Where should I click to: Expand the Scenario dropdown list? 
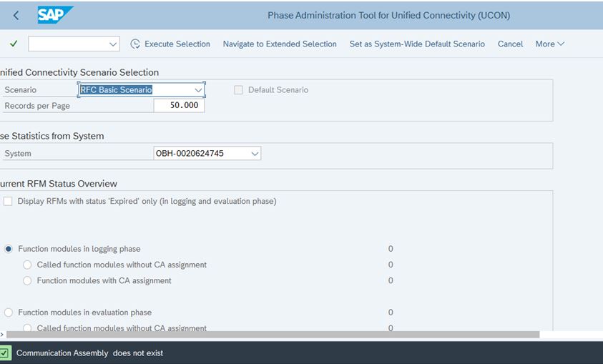(198, 90)
